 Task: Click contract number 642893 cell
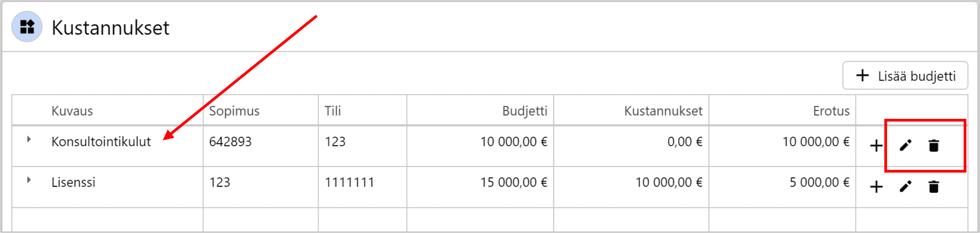click(230, 142)
